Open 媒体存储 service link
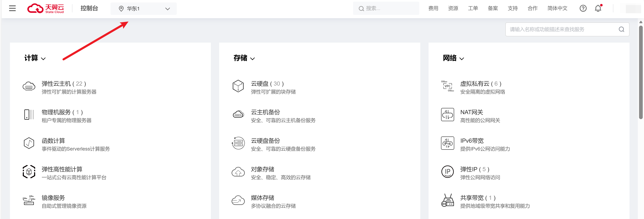Viewport: 644px width, 219px height. click(x=262, y=198)
